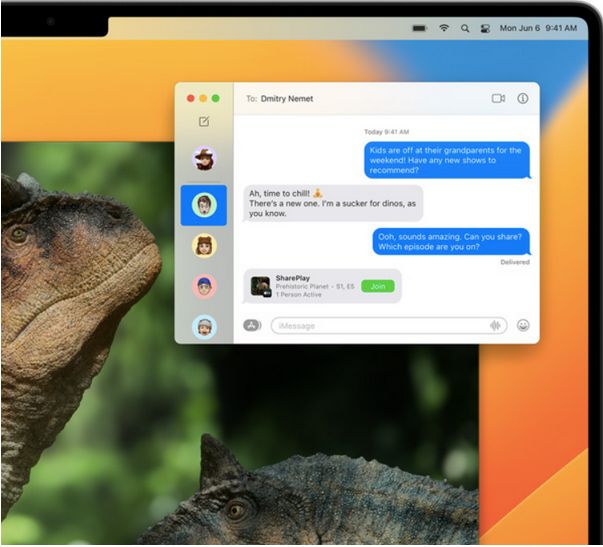This screenshot has width=603, height=547.
Task: Start a FaceTime video call with Dmitry
Action: click(498, 98)
